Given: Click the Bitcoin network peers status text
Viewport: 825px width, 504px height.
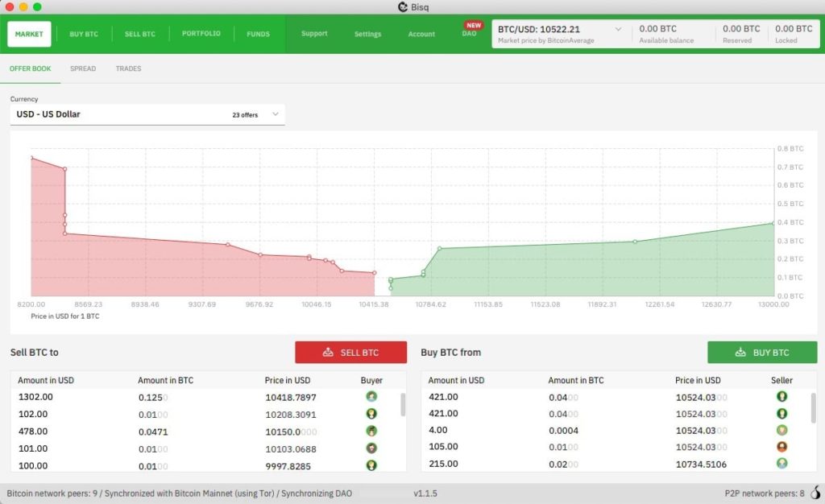Looking at the screenshot, I should (179, 494).
